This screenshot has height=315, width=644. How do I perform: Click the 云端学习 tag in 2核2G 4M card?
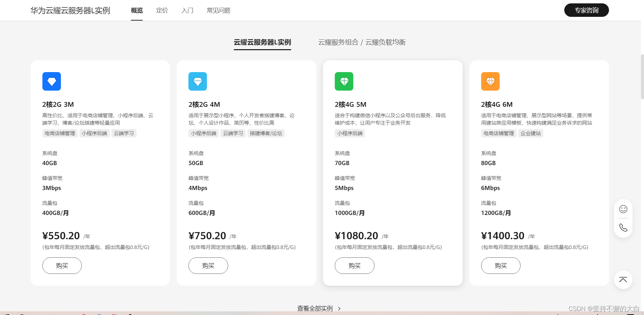[x=233, y=133]
